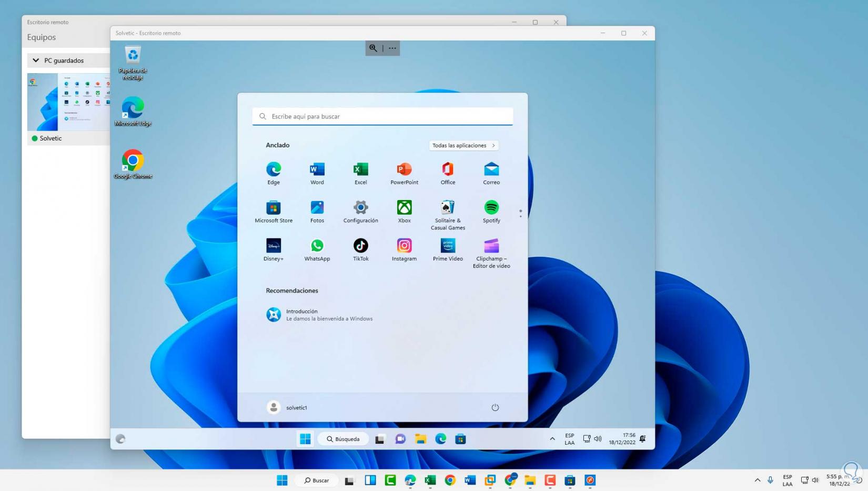Open the Correo mail app
The height and width of the screenshot is (491, 868).
click(x=491, y=173)
